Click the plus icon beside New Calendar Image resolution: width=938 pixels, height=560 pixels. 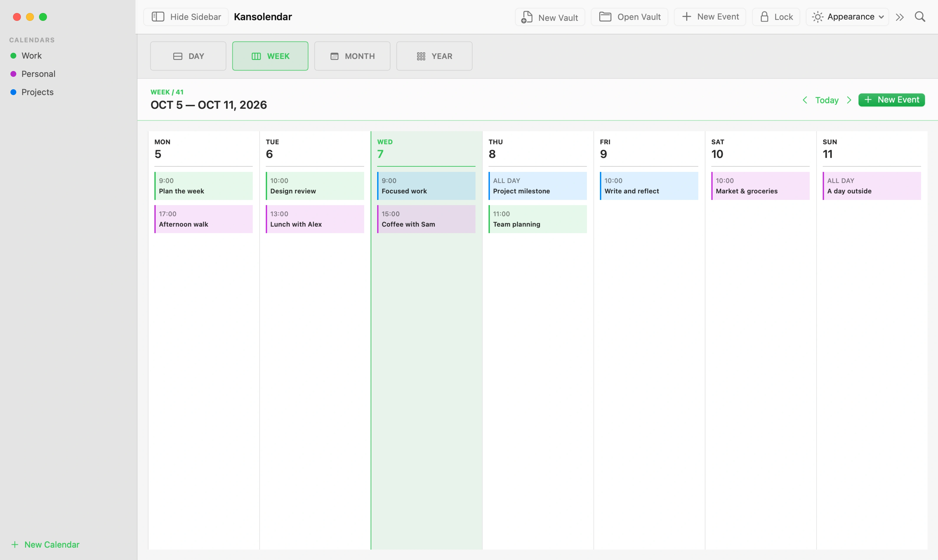tap(15, 544)
